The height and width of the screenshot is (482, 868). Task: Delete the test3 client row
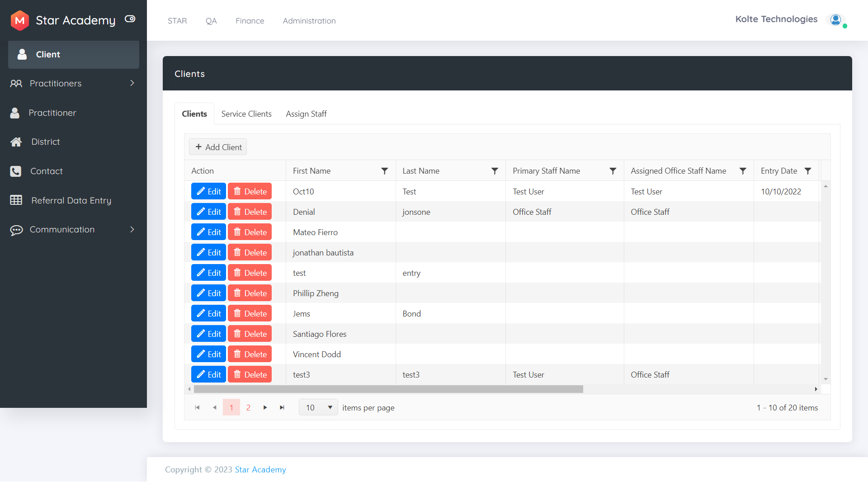(x=250, y=375)
